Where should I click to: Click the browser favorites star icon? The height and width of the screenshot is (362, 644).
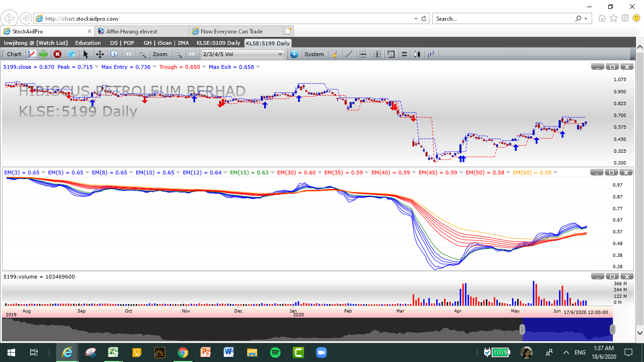(613, 18)
